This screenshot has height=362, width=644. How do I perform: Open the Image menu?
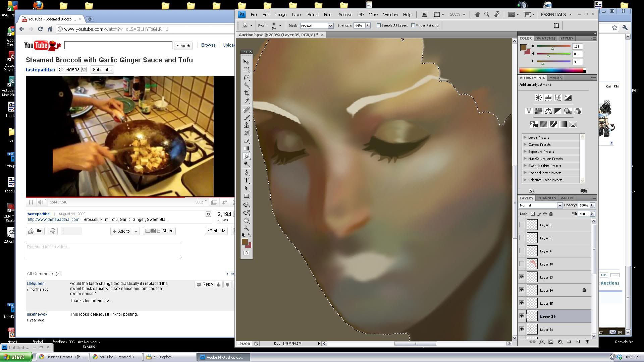coord(281,14)
